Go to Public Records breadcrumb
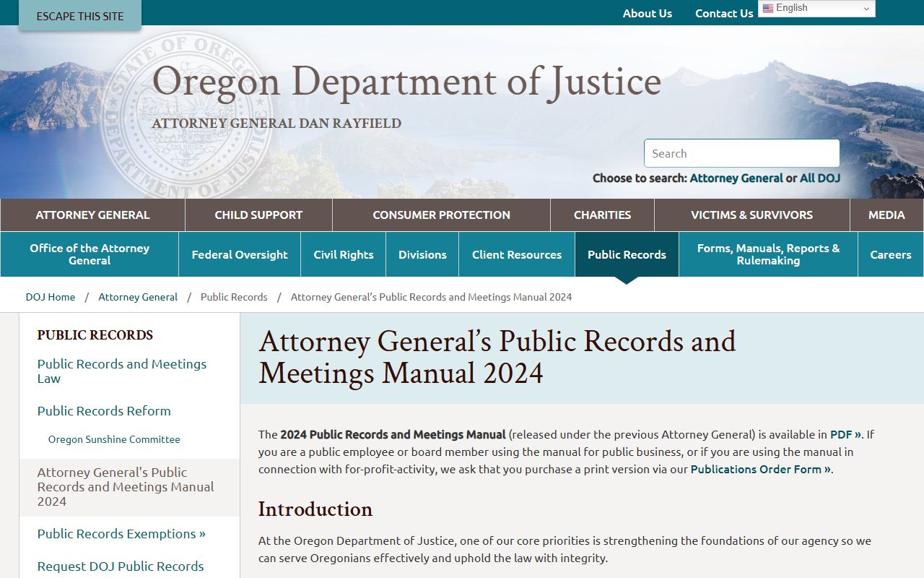The width and height of the screenshot is (924, 578). [x=234, y=297]
